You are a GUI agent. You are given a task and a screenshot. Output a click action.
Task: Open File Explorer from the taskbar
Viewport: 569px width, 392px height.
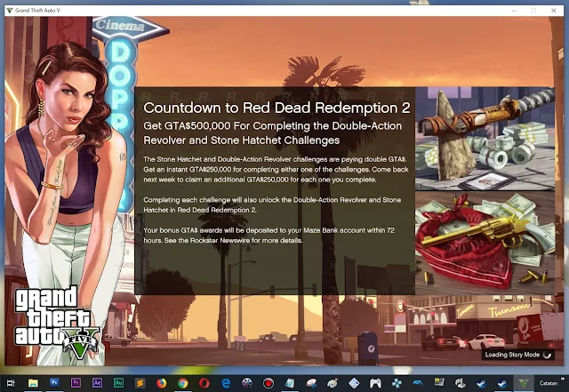click(x=33, y=383)
